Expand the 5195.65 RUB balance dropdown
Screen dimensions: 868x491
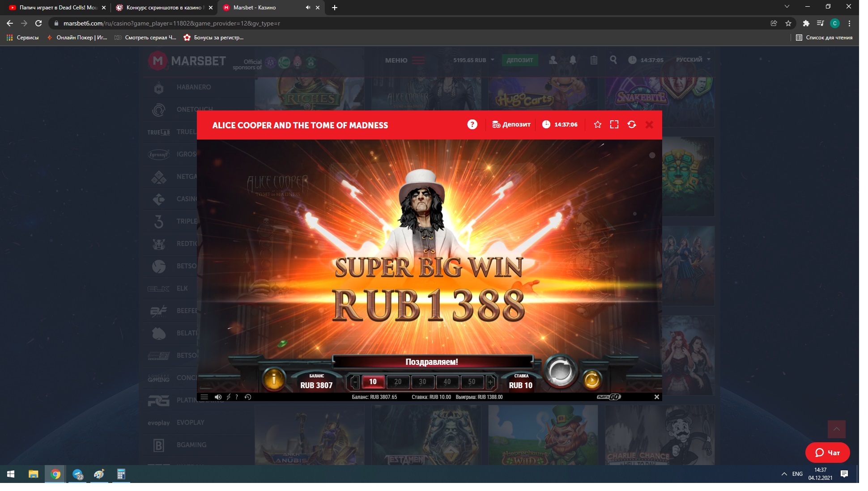(x=492, y=60)
